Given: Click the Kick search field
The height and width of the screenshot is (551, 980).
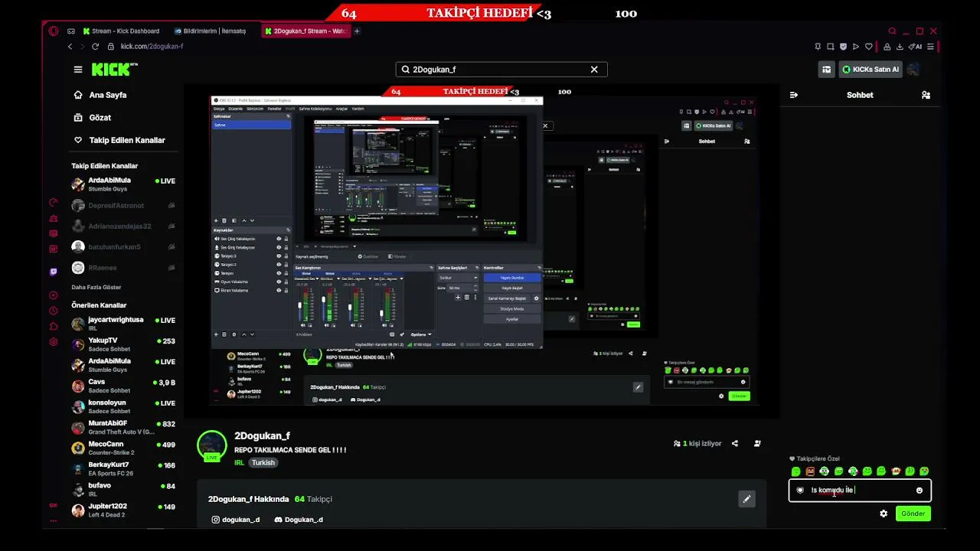Looking at the screenshot, I should 501,70.
